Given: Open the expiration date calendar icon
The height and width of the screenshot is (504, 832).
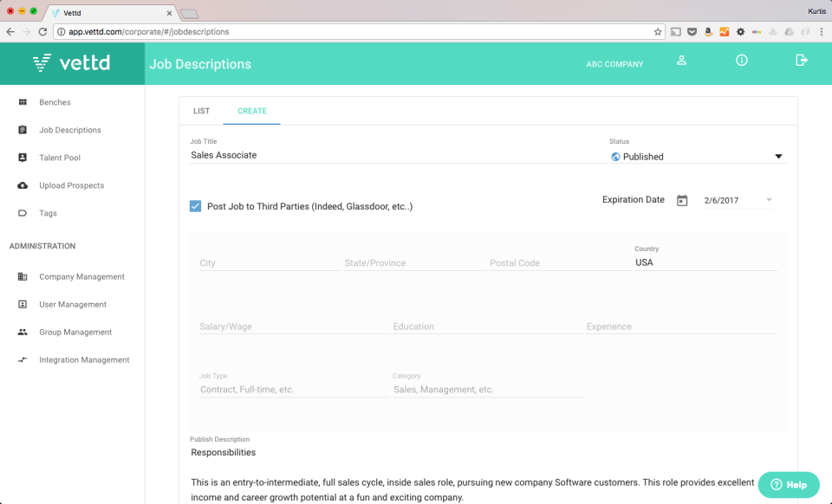Looking at the screenshot, I should (x=682, y=200).
